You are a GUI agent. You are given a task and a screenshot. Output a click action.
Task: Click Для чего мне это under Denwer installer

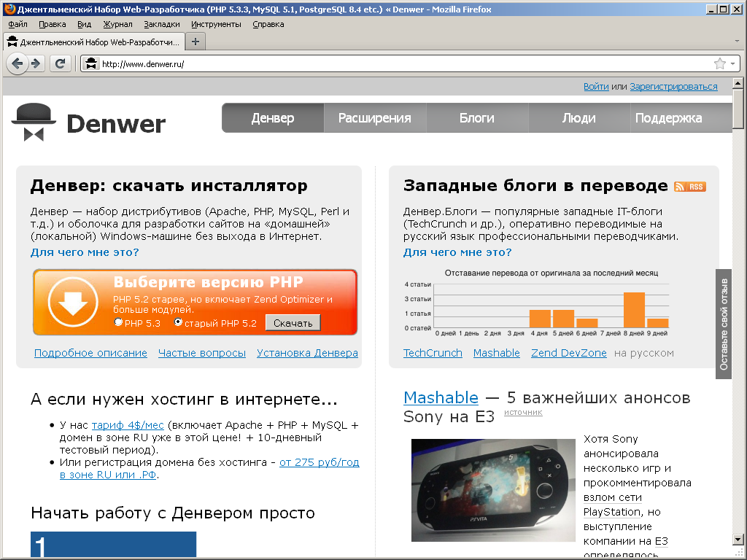[x=85, y=252]
